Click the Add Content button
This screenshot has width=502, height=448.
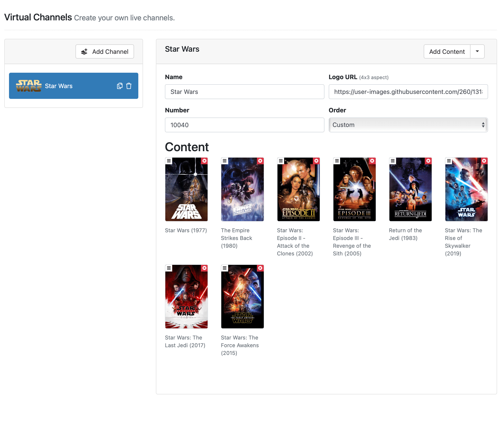point(447,51)
